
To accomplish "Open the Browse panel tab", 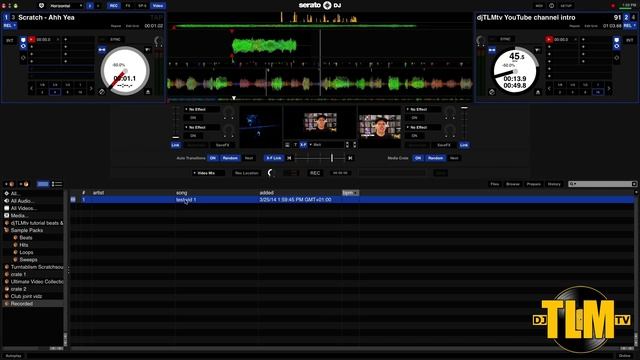I will [513, 184].
